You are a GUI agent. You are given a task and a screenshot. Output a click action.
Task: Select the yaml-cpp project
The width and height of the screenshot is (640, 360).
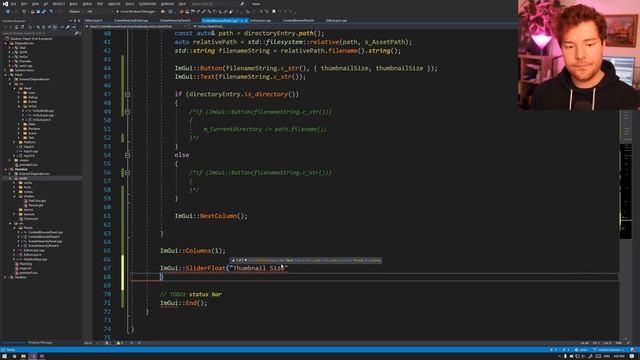pyautogui.click(x=26, y=66)
